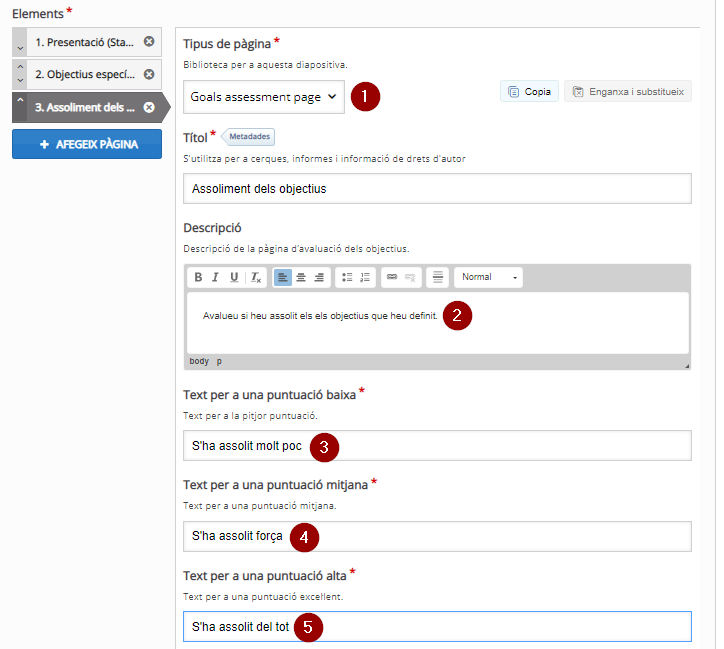724x649 pixels.
Task: Toggle bold formatting in description editor
Action: click(198, 277)
